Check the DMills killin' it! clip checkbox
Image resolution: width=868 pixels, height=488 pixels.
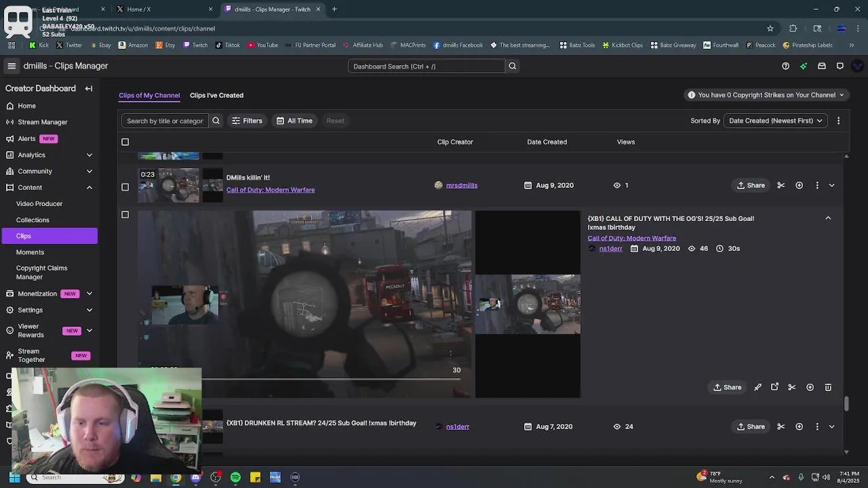[x=125, y=186]
